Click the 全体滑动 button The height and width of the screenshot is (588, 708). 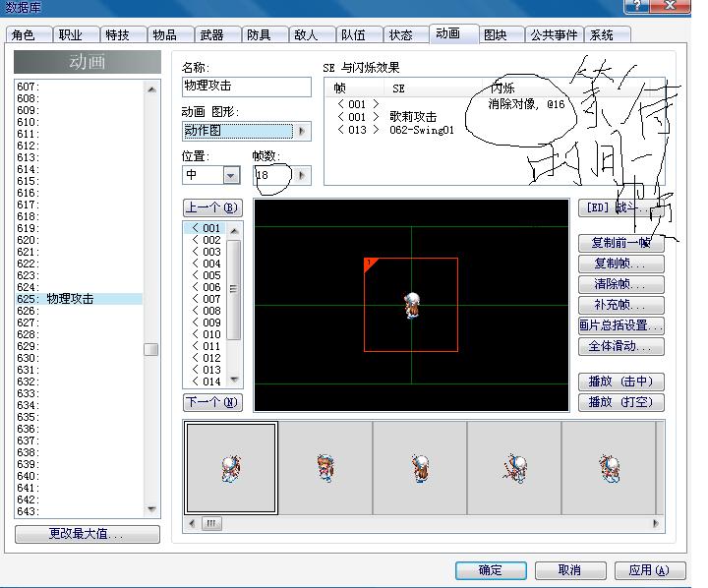pos(620,346)
